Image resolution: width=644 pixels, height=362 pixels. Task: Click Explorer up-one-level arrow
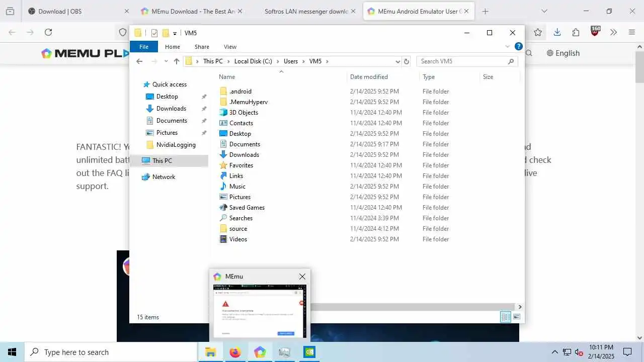(x=177, y=61)
